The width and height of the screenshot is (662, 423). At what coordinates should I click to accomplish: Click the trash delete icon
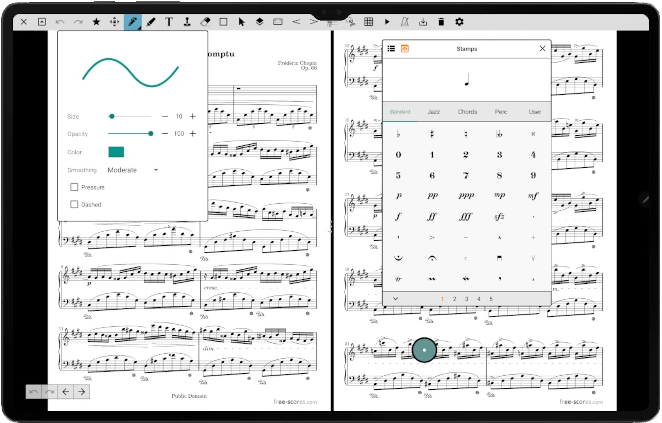tap(441, 21)
